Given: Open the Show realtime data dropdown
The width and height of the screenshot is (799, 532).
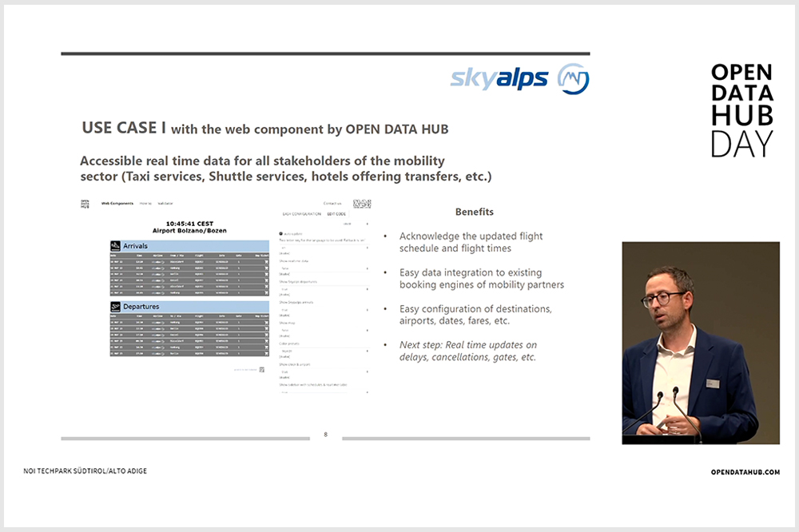Looking at the screenshot, I should (324, 268).
